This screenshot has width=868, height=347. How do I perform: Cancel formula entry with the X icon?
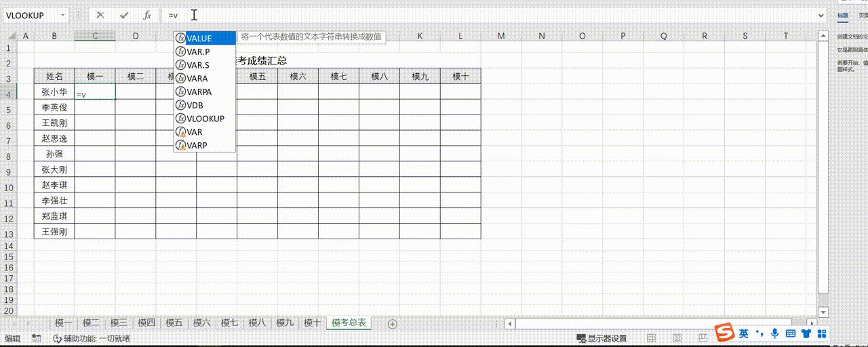(100, 15)
